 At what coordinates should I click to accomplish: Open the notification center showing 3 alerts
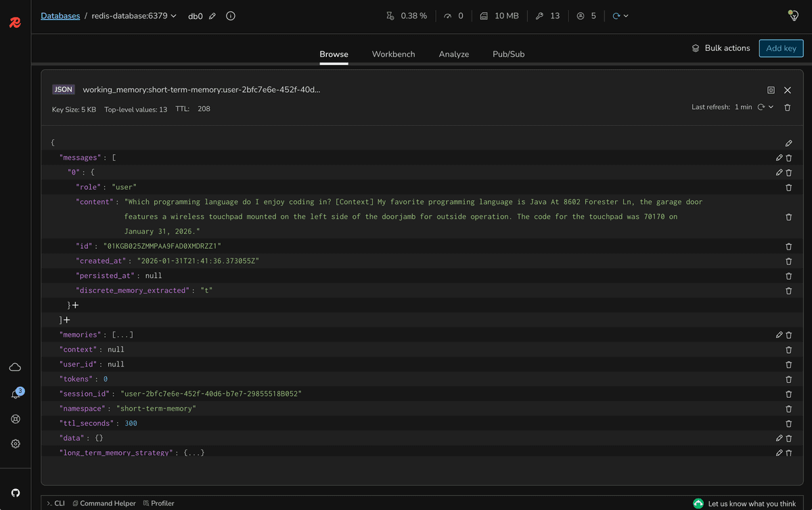click(x=15, y=392)
